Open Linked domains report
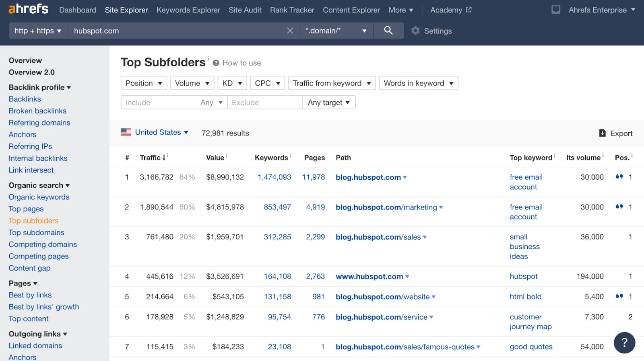 click(35, 346)
